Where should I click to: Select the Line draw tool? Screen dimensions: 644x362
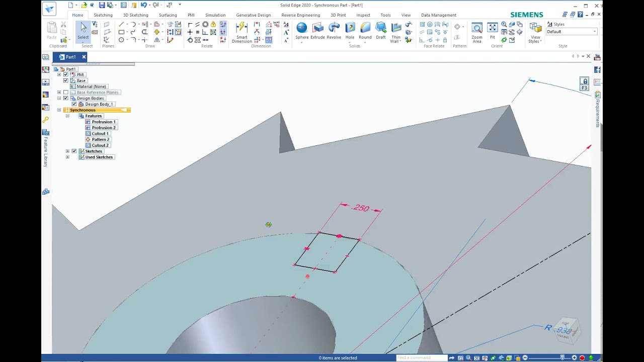(121, 25)
